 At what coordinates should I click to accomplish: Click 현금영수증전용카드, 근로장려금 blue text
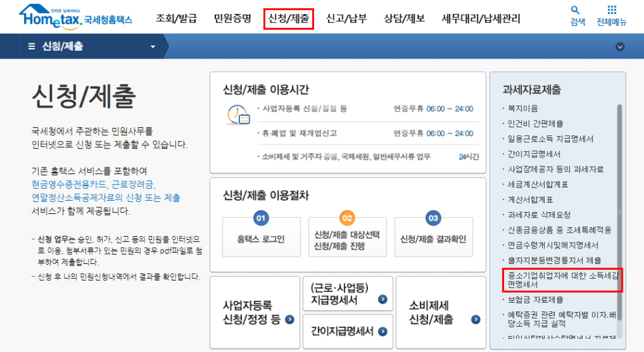93,185
